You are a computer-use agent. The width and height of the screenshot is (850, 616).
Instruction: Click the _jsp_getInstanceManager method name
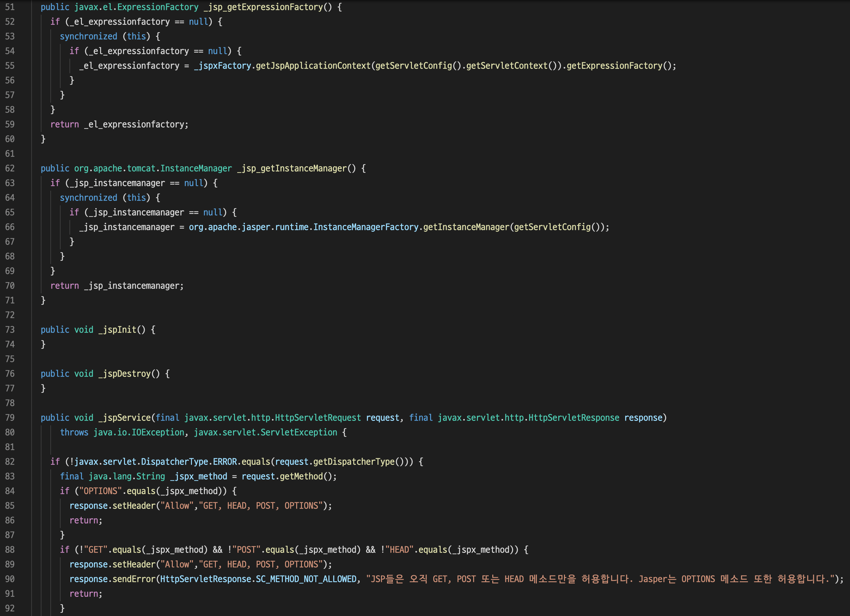[x=292, y=168]
